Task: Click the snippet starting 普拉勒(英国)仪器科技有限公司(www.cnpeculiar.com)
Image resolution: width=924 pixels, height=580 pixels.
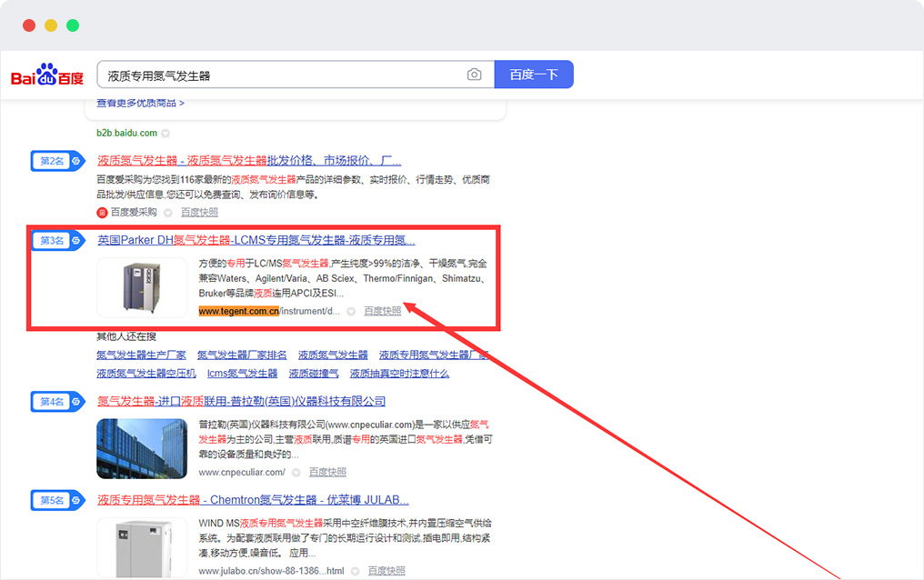Action: coord(346,439)
